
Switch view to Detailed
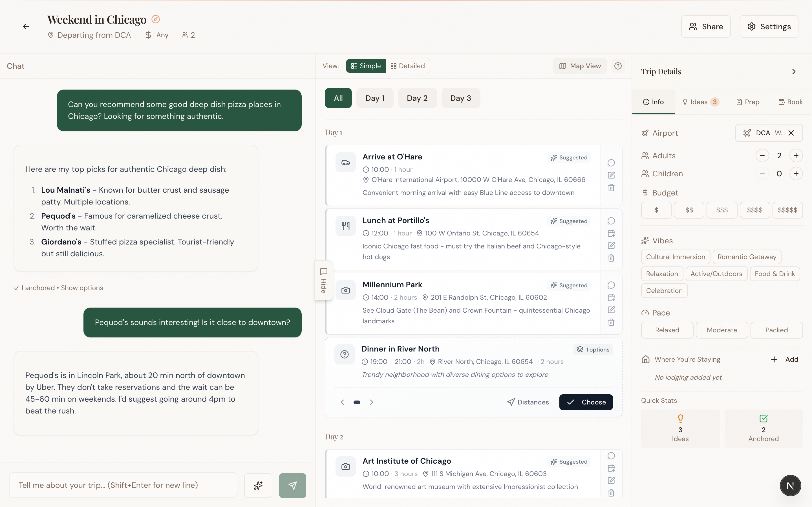click(x=407, y=66)
